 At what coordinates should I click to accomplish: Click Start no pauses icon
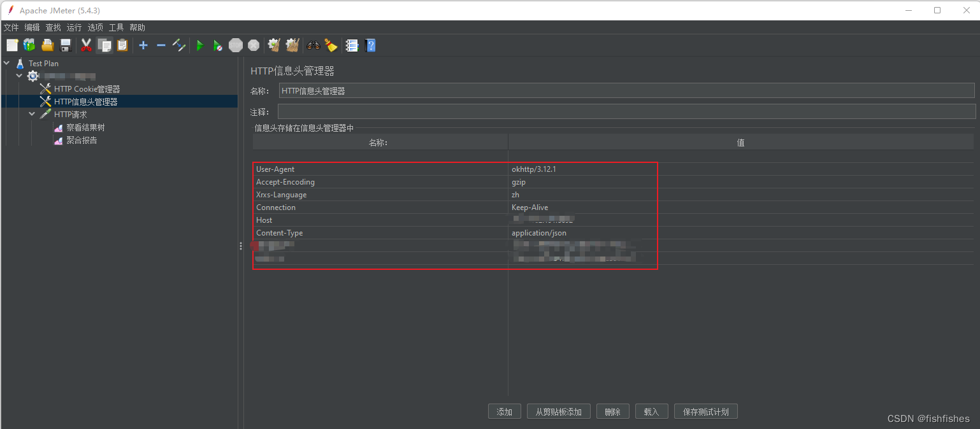[218, 45]
